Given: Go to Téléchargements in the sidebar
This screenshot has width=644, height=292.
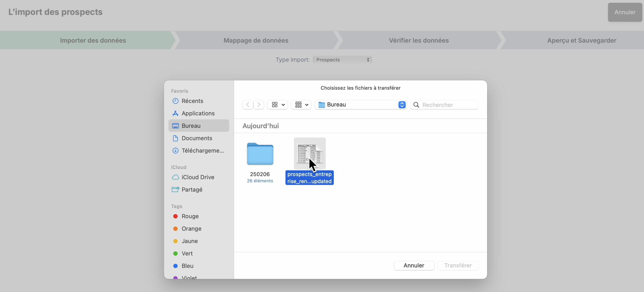Looking at the screenshot, I should [x=202, y=151].
